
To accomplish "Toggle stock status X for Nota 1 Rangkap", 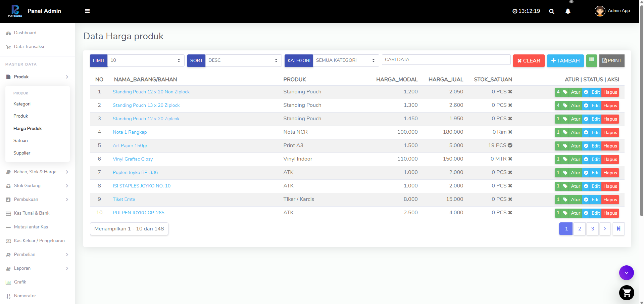I will 510,132.
